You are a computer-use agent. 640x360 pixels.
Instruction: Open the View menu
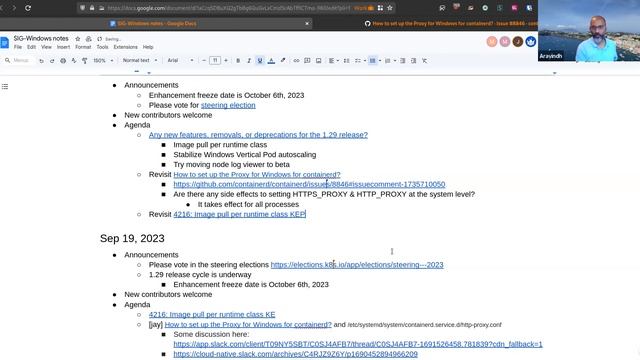46,47
